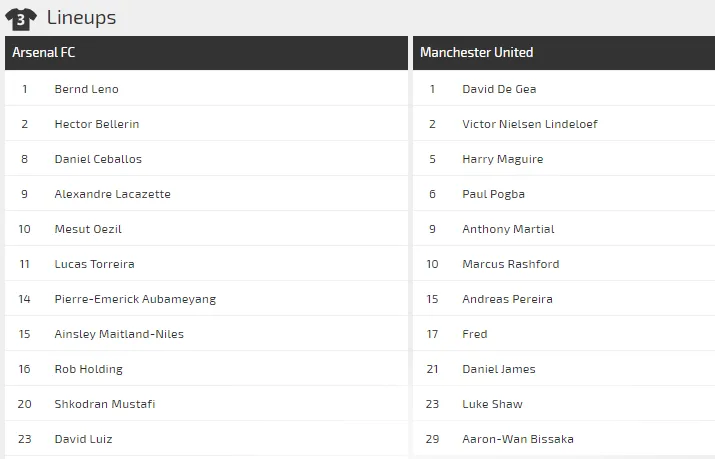
Task: Open Bernd Leno's player profile
Action: click(86, 89)
